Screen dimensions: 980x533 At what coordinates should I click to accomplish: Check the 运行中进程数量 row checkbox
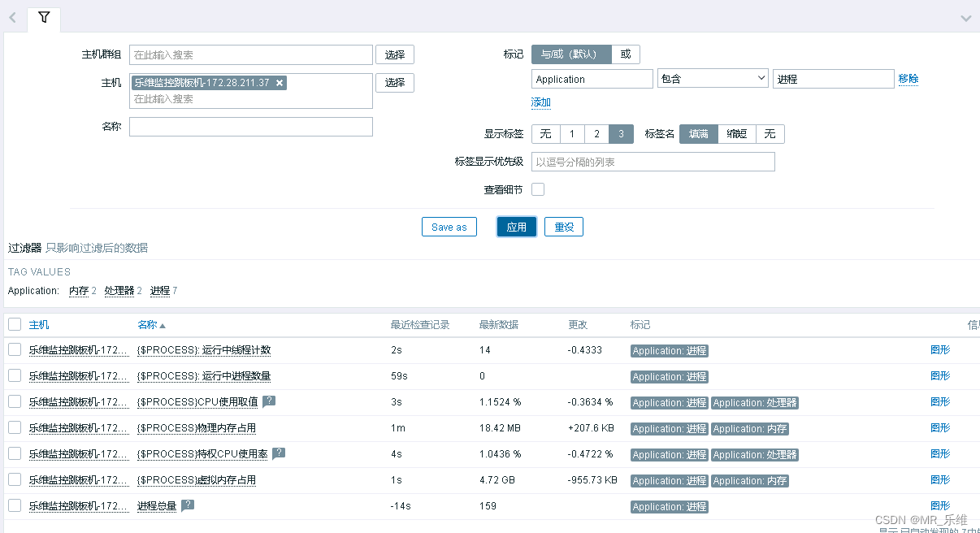pos(15,375)
